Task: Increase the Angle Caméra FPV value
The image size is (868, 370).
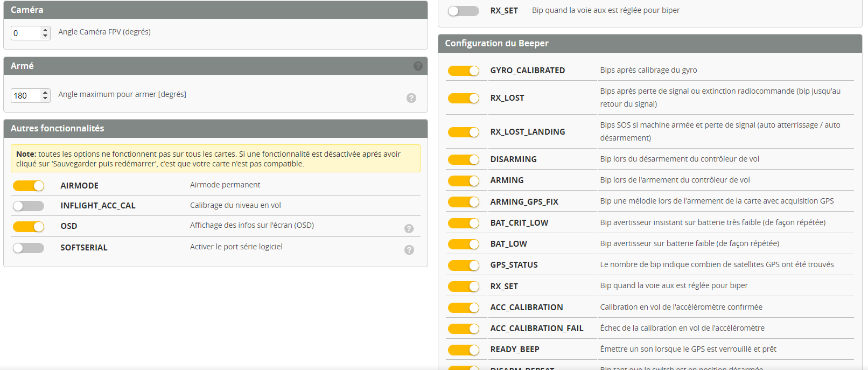Action: (45, 30)
